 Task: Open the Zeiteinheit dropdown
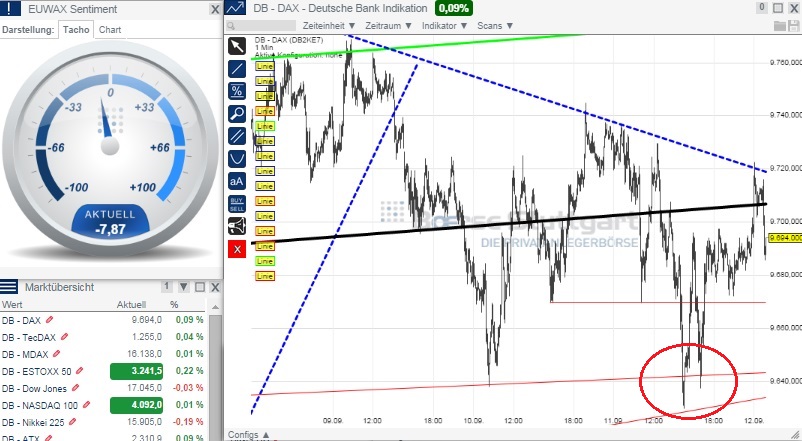pos(328,26)
